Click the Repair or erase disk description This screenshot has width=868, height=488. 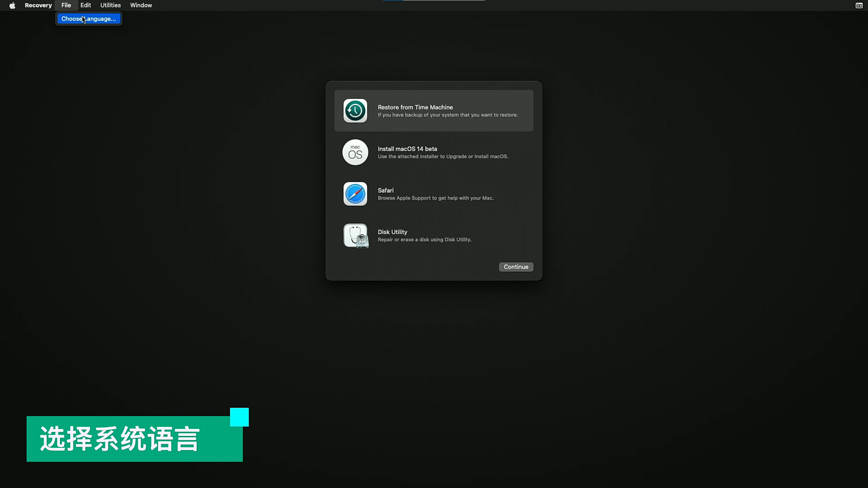[424, 240]
